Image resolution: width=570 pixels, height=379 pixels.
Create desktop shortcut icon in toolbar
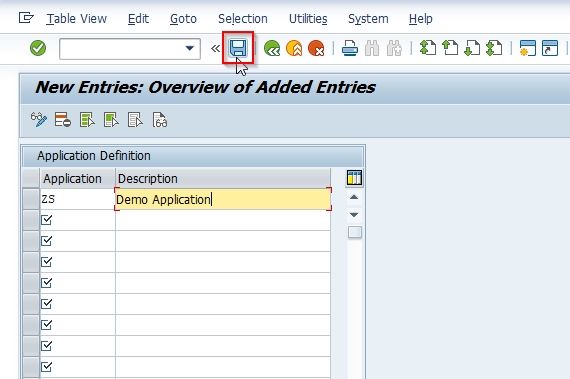(550, 48)
